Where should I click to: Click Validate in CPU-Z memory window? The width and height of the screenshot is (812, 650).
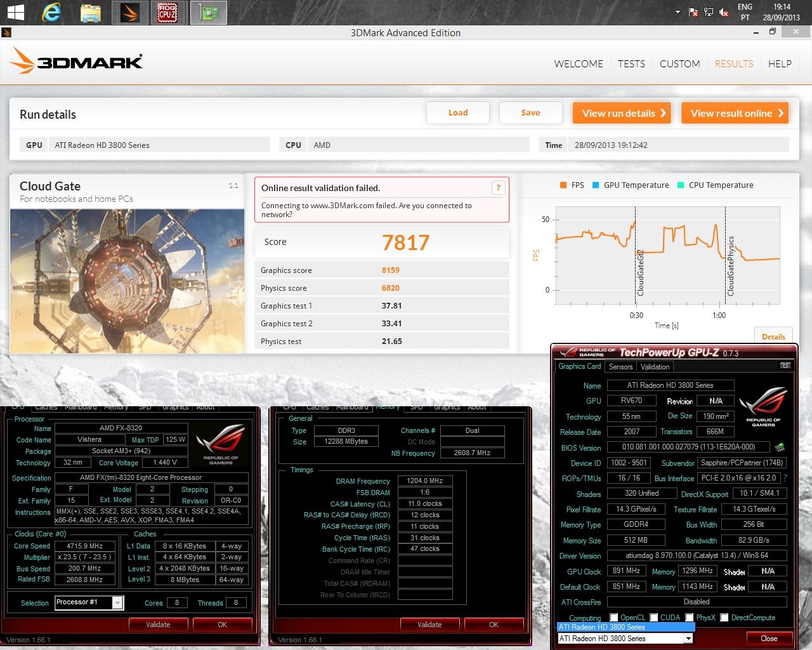coord(429,625)
